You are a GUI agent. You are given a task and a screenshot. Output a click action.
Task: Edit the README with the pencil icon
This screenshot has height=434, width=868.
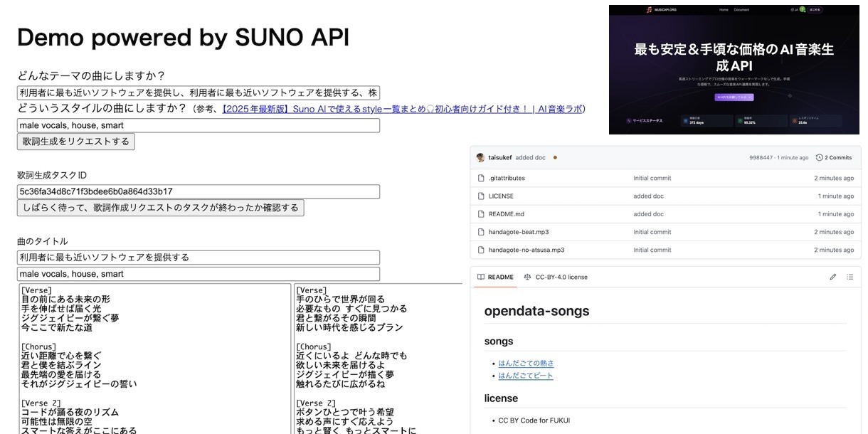click(832, 277)
